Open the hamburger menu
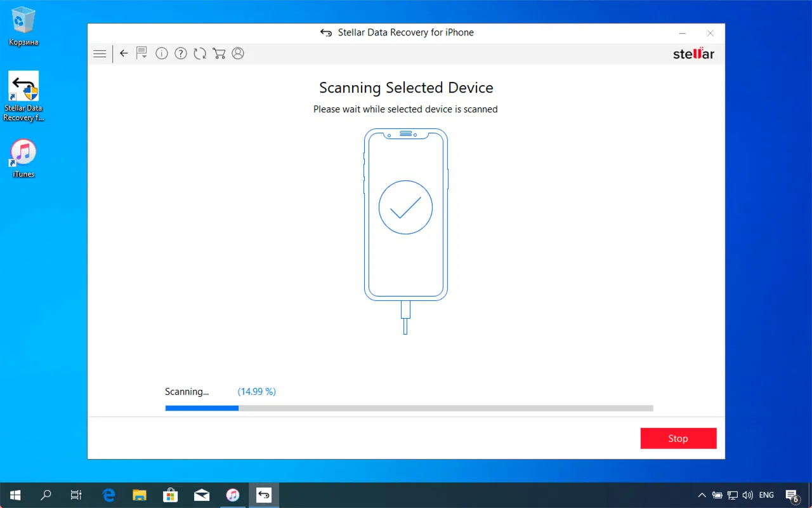Screen dimensions: 812x508 [x=100, y=53]
